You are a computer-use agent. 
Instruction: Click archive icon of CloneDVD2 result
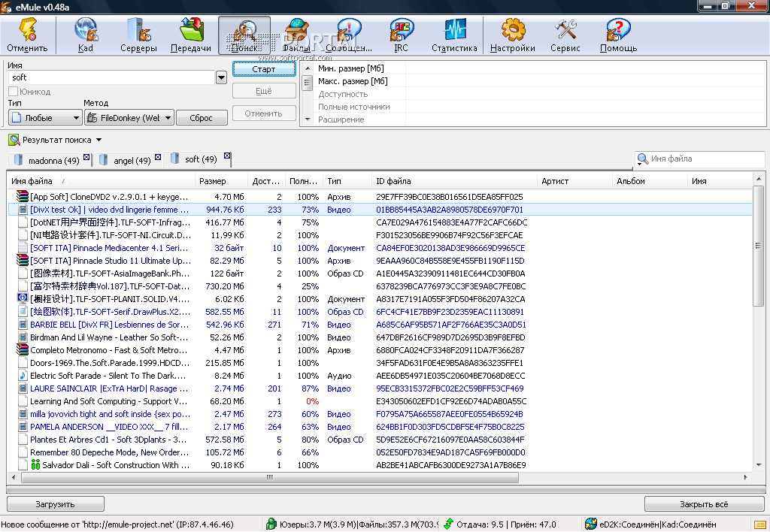(x=22, y=197)
